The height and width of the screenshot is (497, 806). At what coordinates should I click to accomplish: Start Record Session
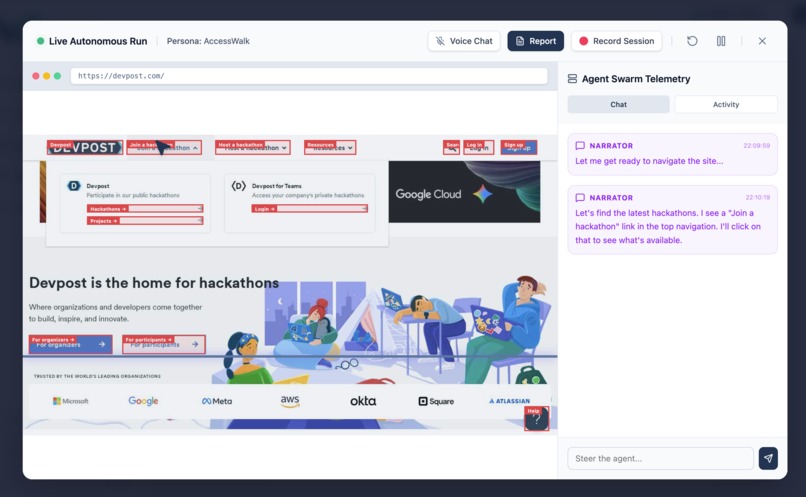coord(616,41)
